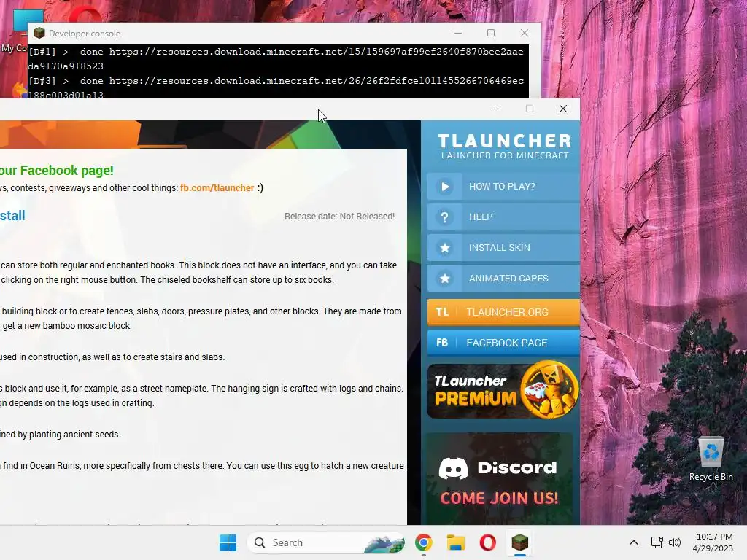
Task: Show hidden system tray icons chevron
Action: coord(634,542)
